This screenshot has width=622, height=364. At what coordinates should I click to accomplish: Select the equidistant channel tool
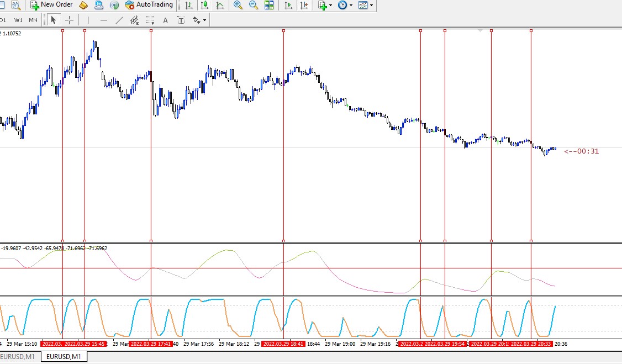click(x=134, y=20)
